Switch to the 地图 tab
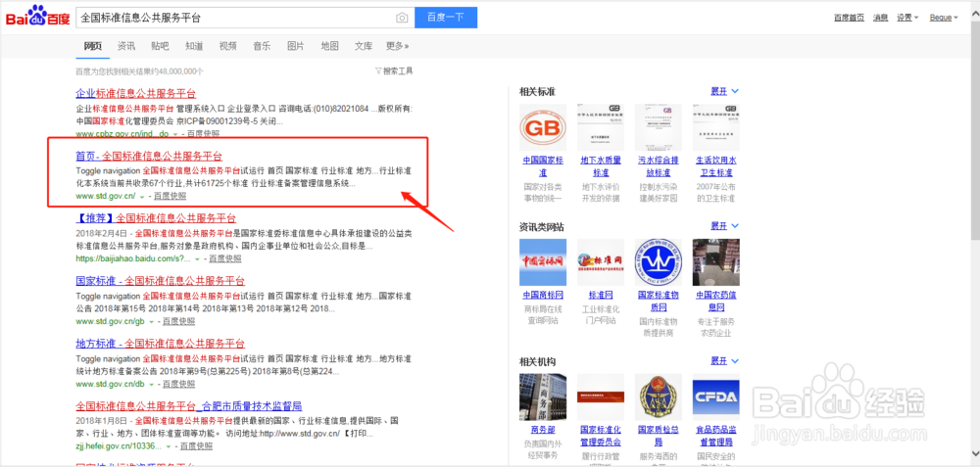This screenshot has width=980, height=467. point(329,46)
